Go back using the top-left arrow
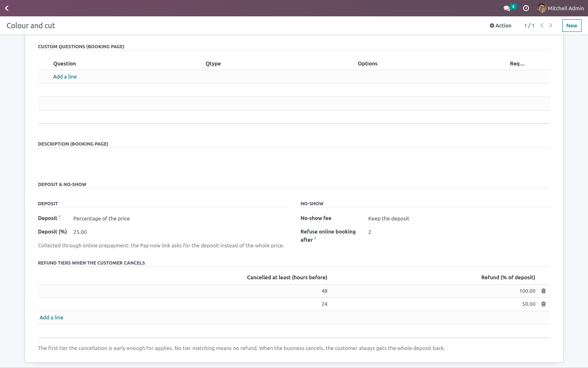This screenshot has width=588, height=368. click(7, 8)
